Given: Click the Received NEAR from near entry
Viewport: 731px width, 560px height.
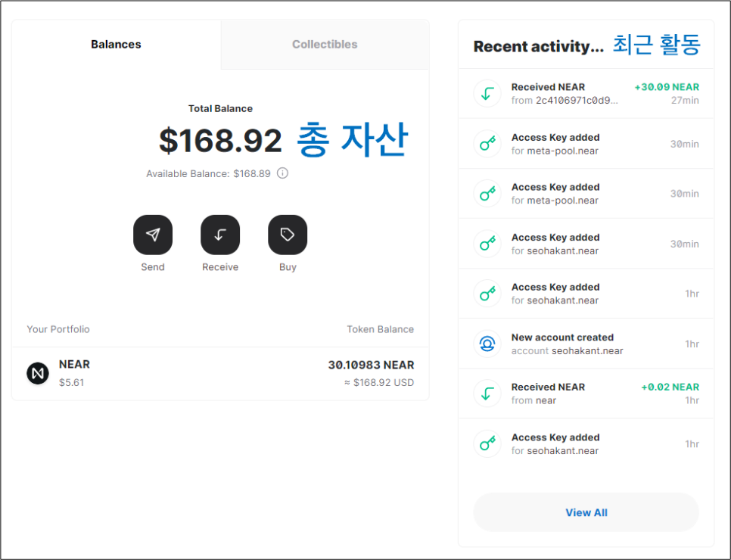Looking at the screenshot, I should tap(586, 394).
